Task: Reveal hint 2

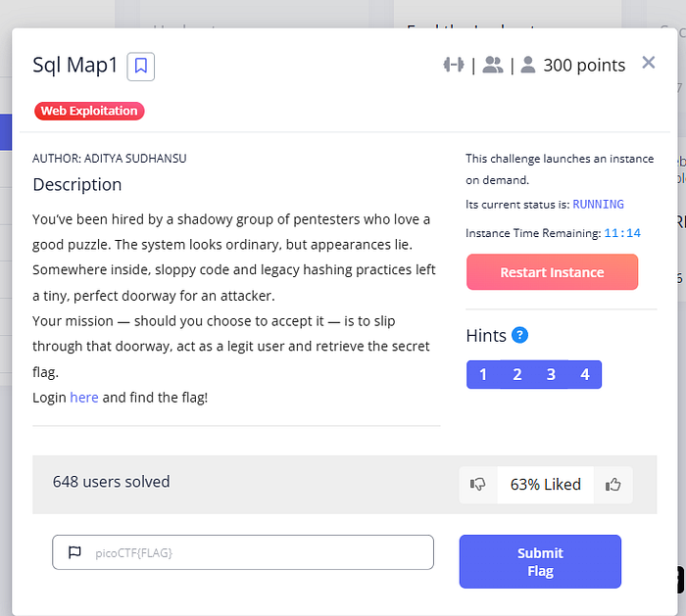Action: (517, 374)
